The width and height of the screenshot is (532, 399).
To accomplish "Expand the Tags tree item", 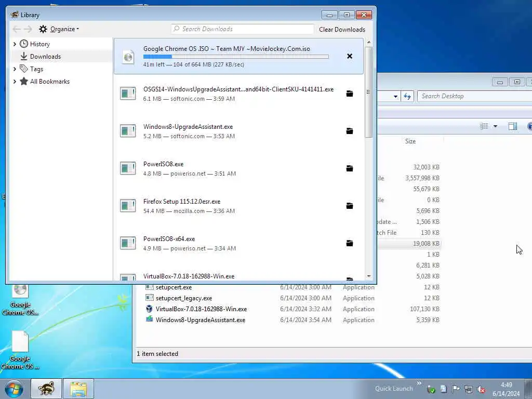I will click(x=15, y=69).
